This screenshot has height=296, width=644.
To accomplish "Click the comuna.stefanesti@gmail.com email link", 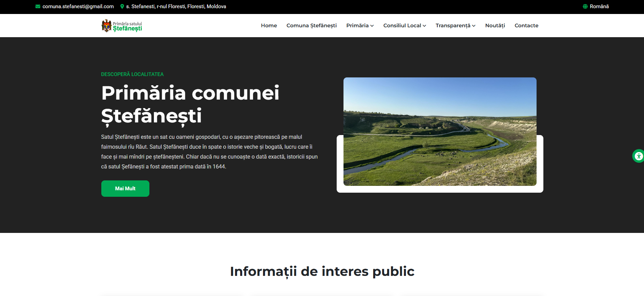I will click(x=78, y=6).
